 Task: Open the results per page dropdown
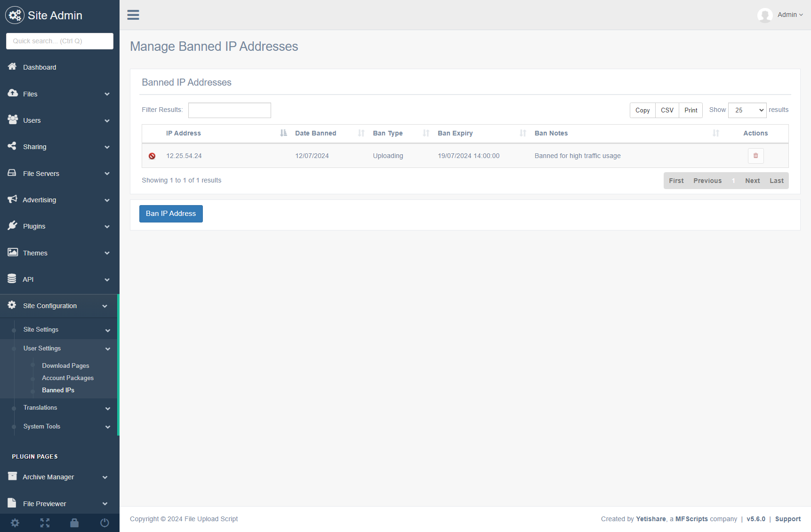click(747, 110)
